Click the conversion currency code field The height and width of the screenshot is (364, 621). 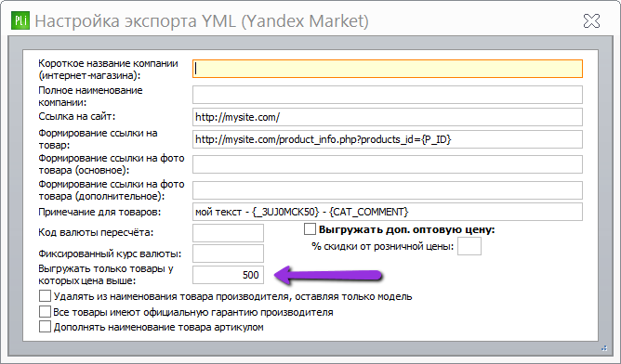tap(228, 233)
